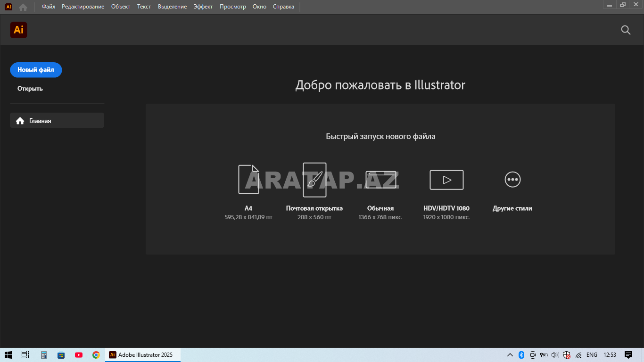Launch Google Chrome from taskbar
The height and width of the screenshot is (362, 644).
pos(96,355)
